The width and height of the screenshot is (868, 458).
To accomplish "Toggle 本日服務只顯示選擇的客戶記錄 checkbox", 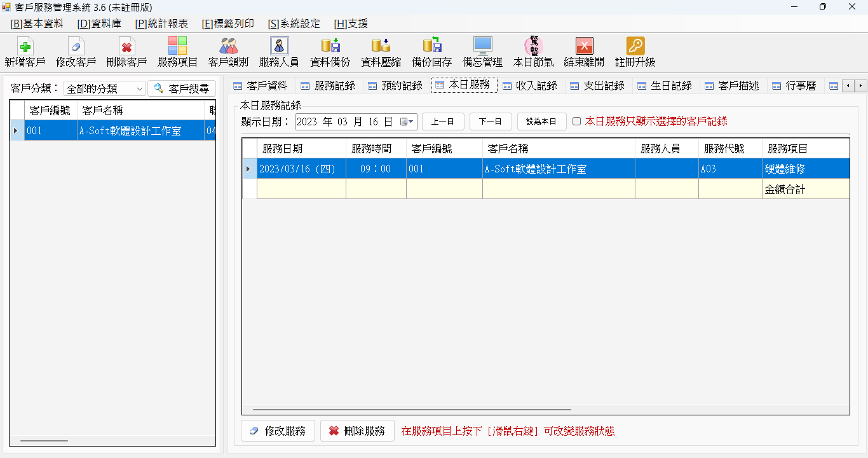I will click(x=576, y=121).
